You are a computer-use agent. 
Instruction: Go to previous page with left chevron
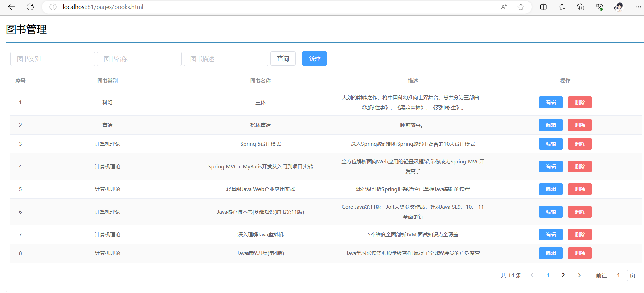pos(532,275)
